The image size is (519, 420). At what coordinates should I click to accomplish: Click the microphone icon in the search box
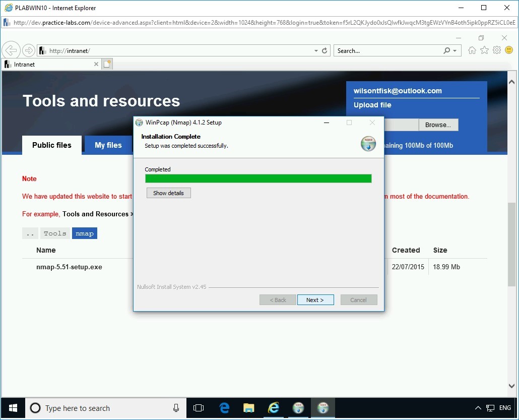175,408
